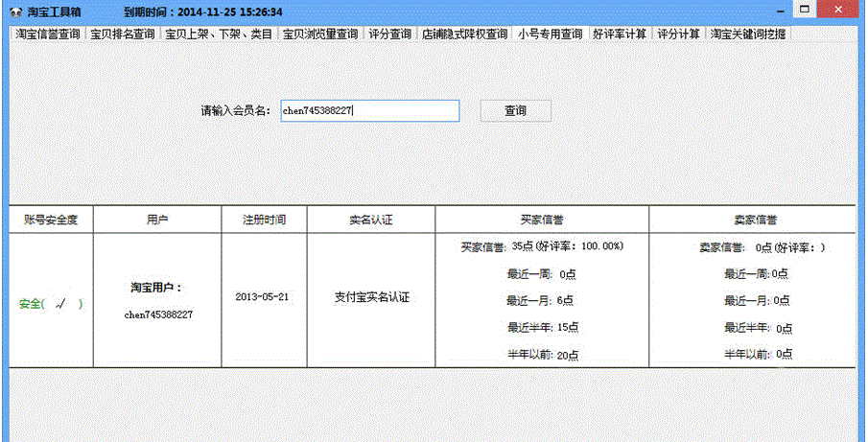Click seller reputation 0点 summary line
Screen dimensions: 868x442
click(x=762, y=247)
